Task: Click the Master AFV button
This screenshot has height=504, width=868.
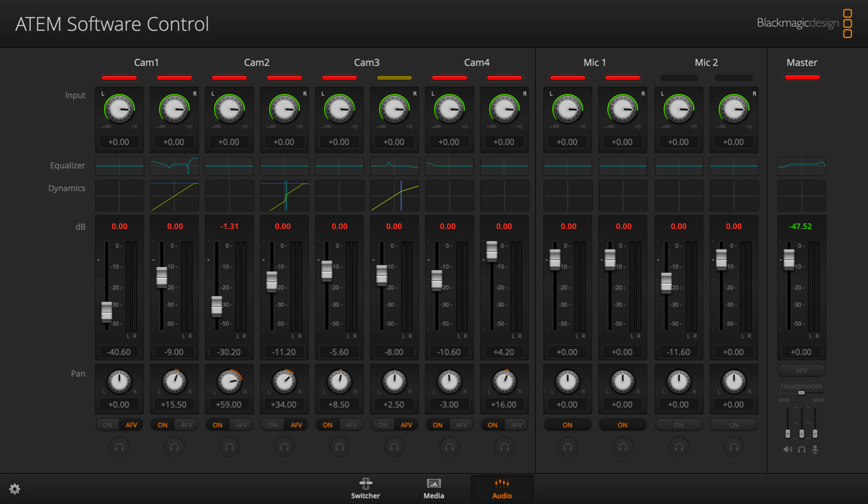Action: click(801, 370)
